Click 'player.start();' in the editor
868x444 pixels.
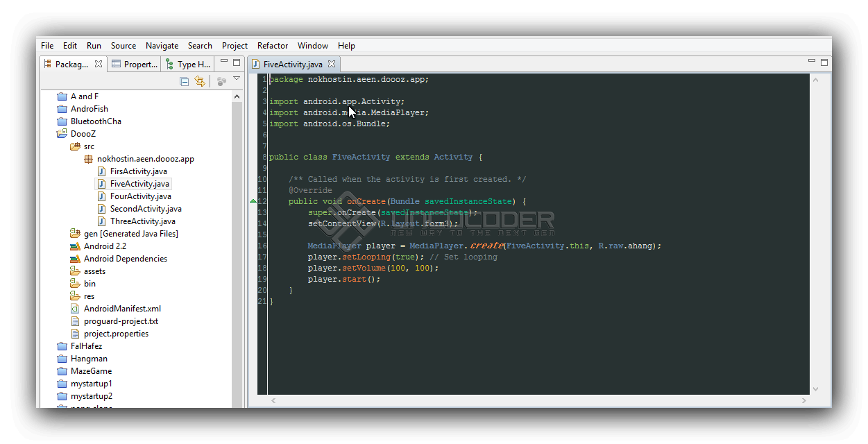coord(344,279)
